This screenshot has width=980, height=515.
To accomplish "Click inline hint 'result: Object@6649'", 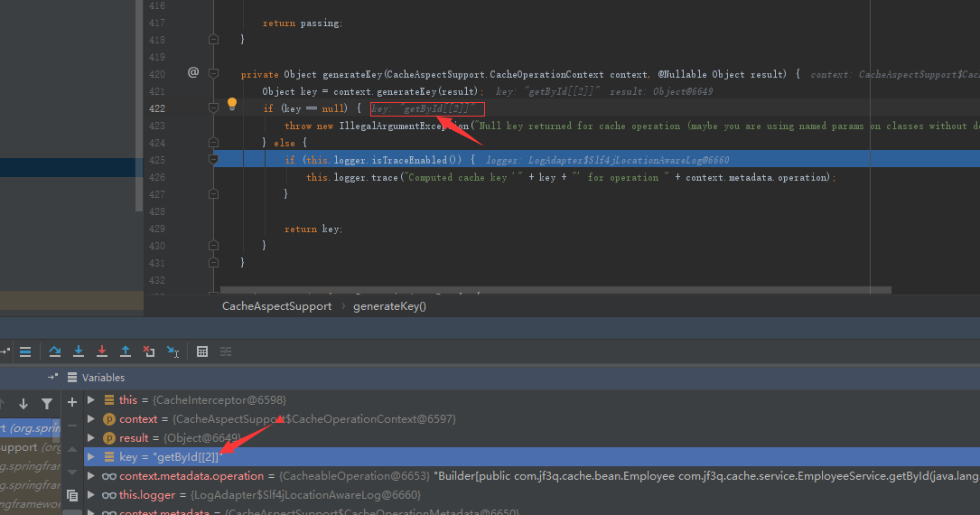I will (661, 91).
